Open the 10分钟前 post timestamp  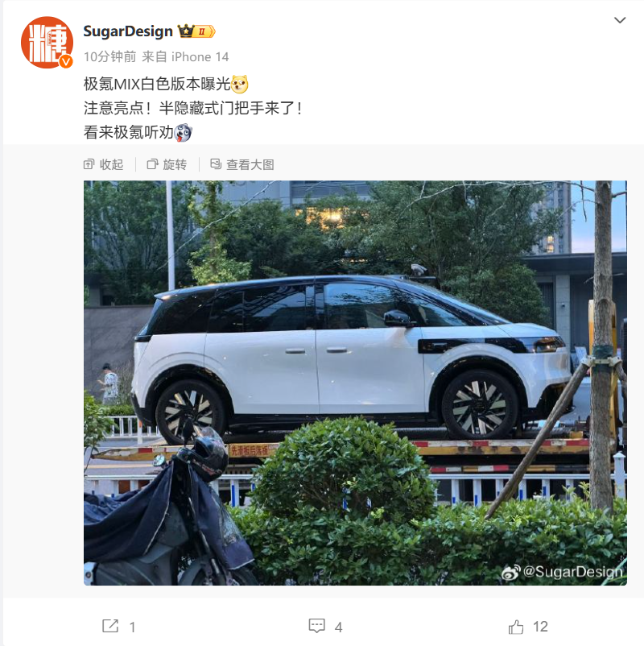tap(110, 57)
